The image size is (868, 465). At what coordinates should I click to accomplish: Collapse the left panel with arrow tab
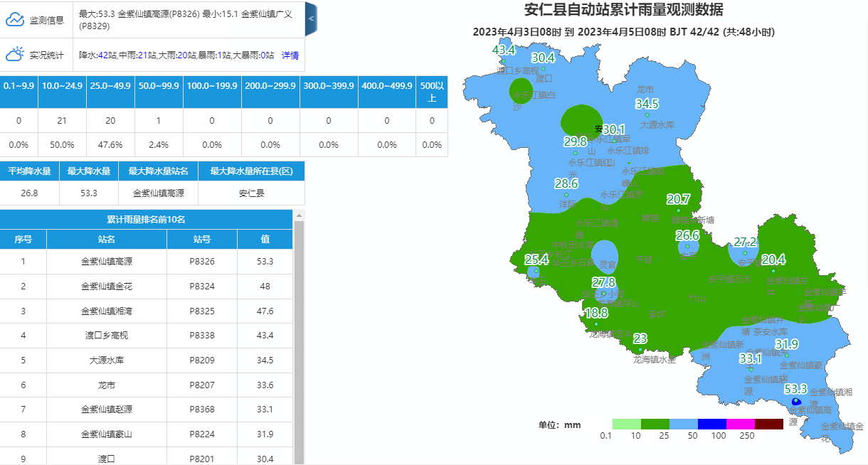(311, 19)
